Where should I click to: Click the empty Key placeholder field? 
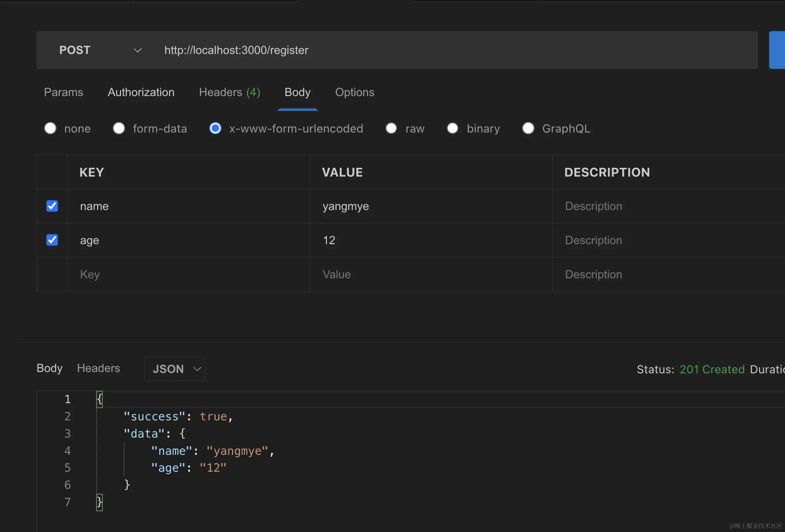[x=90, y=274]
